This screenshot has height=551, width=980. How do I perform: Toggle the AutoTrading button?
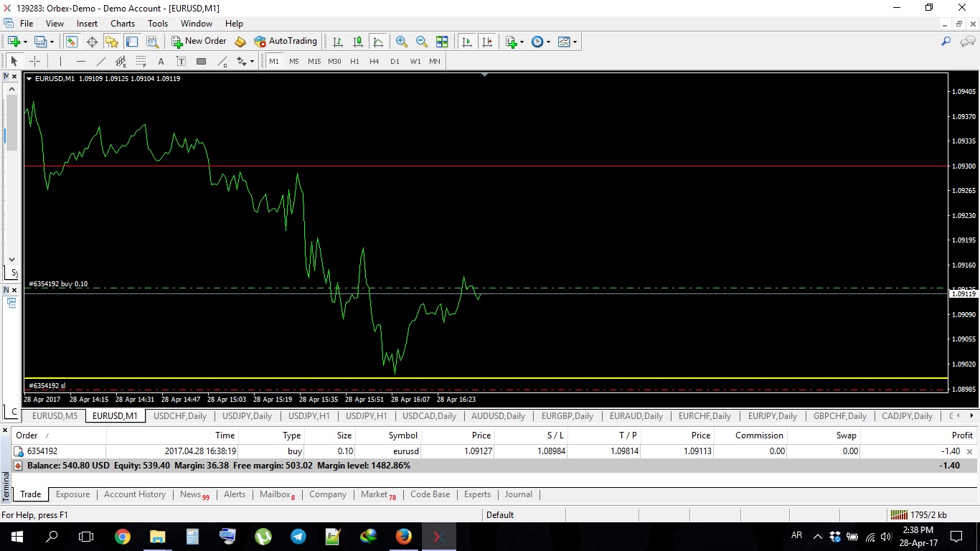[286, 42]
